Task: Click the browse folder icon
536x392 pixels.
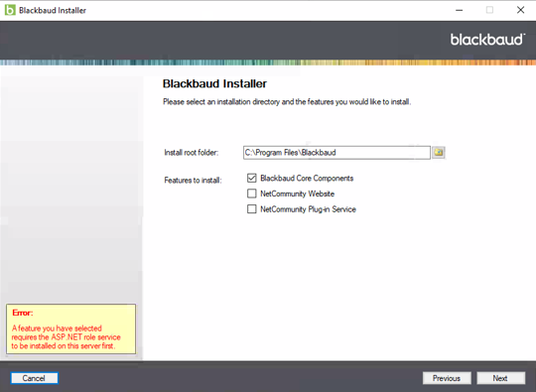Action: point(439,153)
